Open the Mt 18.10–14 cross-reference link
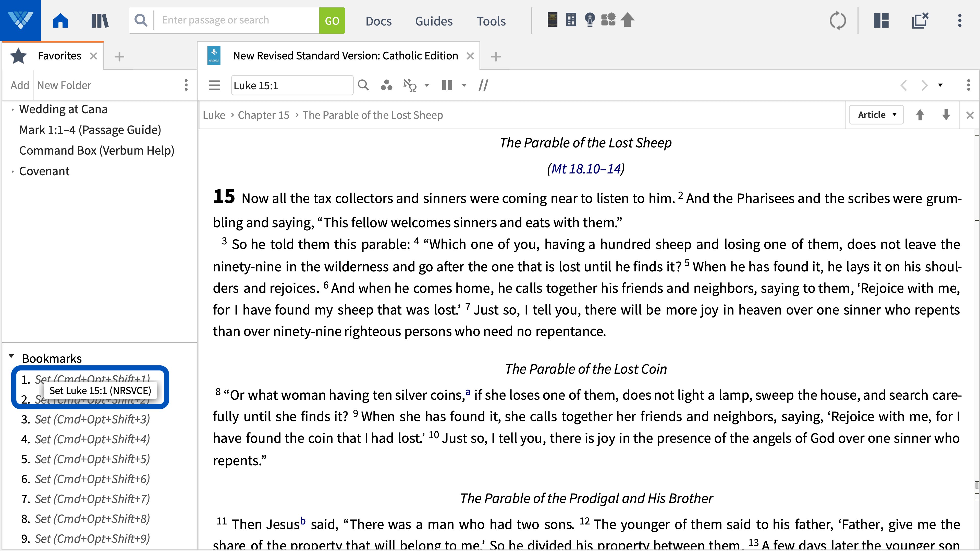Viewport: 980px width, 551px height. click(586, 169)
